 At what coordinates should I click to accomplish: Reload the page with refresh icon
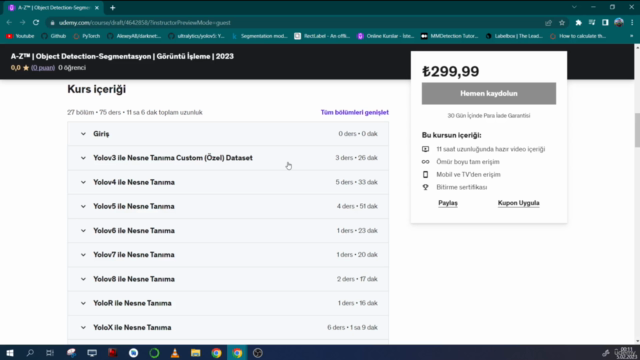coord(36,22)
